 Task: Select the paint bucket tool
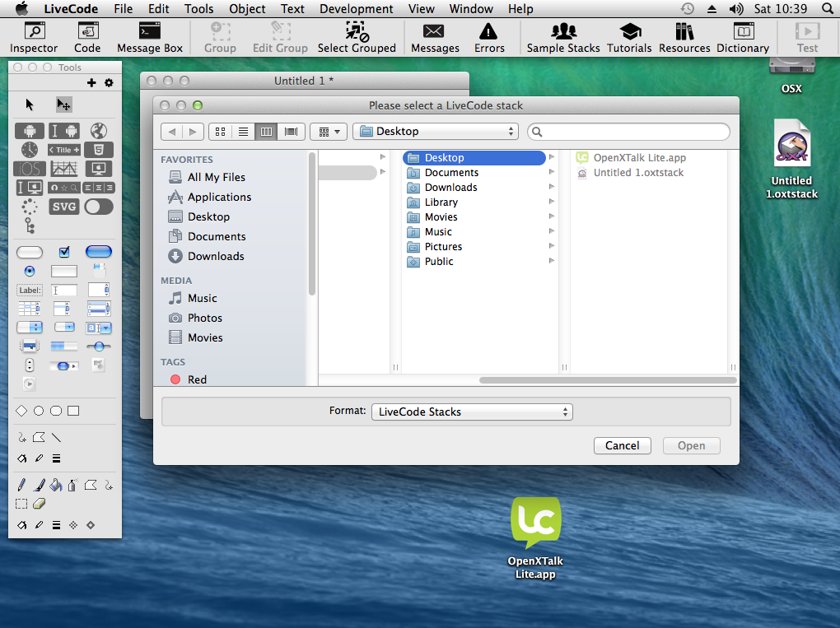click(x=56, y=486)
